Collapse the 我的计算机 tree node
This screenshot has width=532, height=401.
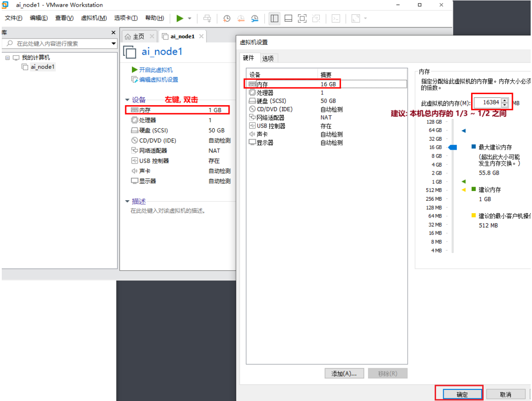(x=8, y=57)
